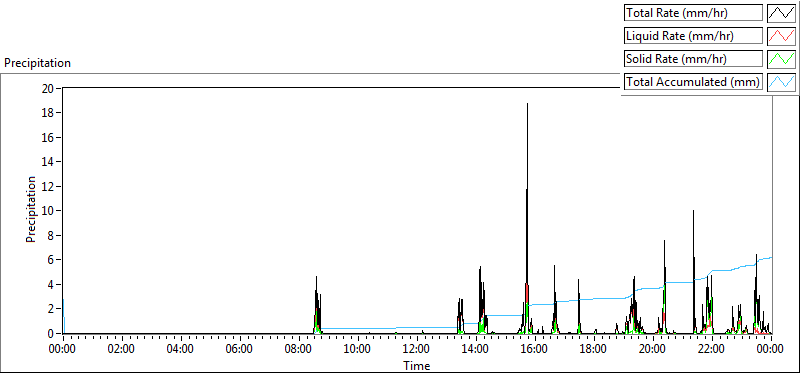Click the Liquid Rate red line icon

pyautogui.click(x=781, y=35)
